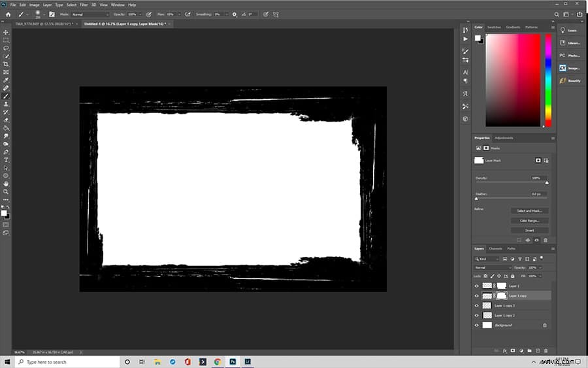Open the Select menu
The image size is (588, 368).
[x=71, y=5]
